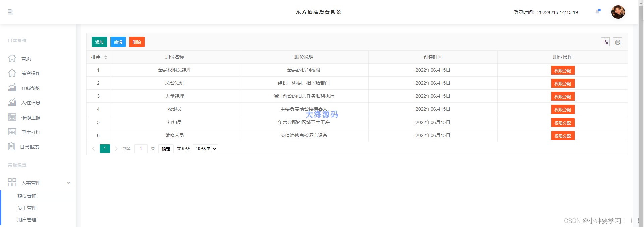This screenshot has height=227, width=644.
Task: Click the 负责分配的区域卫生干净 cell
Action: [304, 122]
